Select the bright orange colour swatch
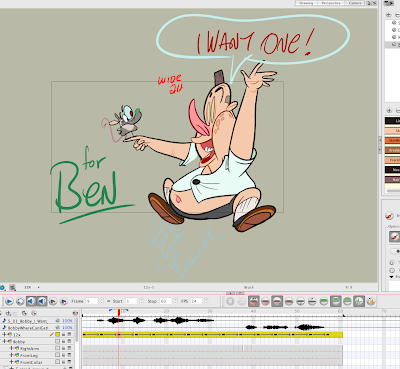This screenshot has width=400, height=369. 392,140
